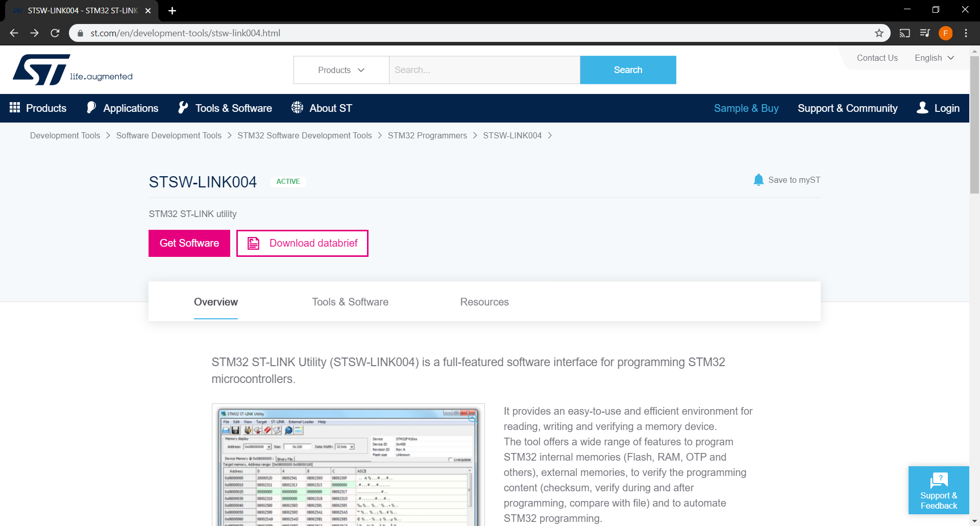The image size is (980, 526).
Task: Open the Chrome cast icon in toolbar
Action: 904,33
